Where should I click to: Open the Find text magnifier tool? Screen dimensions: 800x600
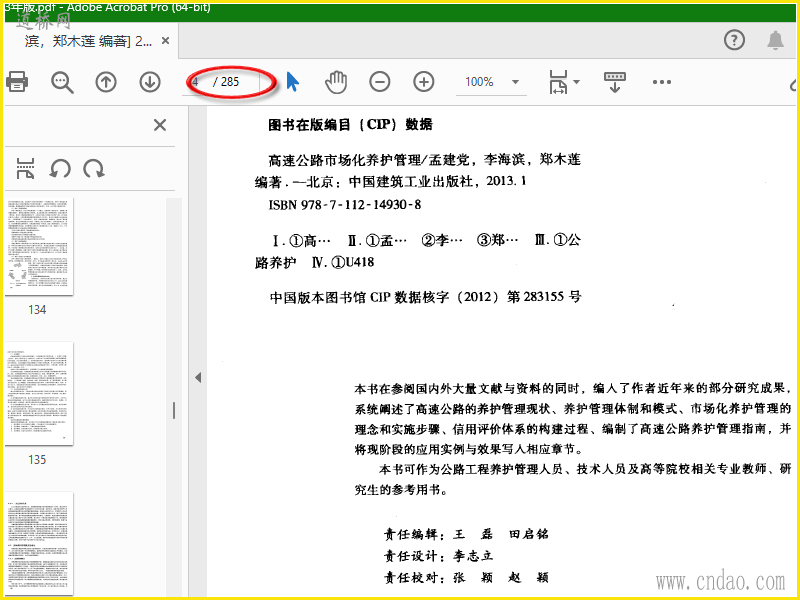pos(62,82)
